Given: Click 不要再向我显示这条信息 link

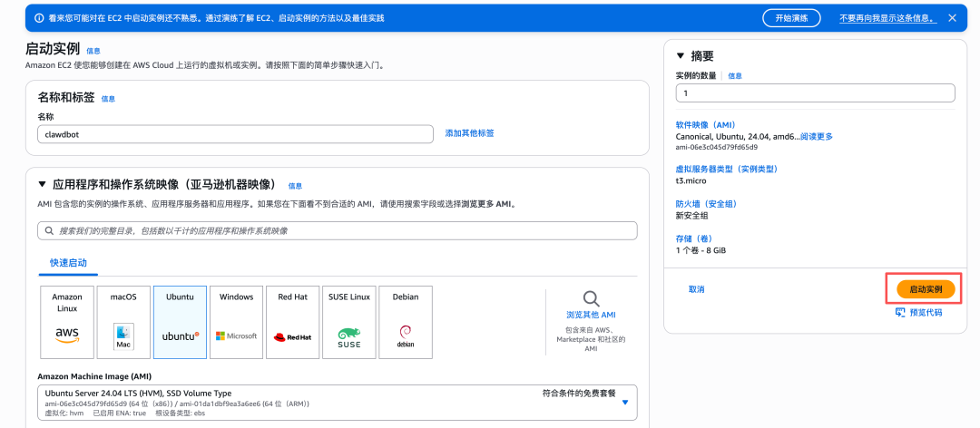Looking at the screenshot, I should pos(887,18).
